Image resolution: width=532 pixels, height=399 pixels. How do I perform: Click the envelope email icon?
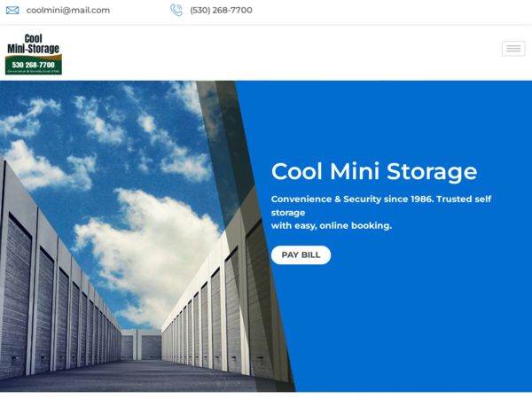click(x=12, y=11)
